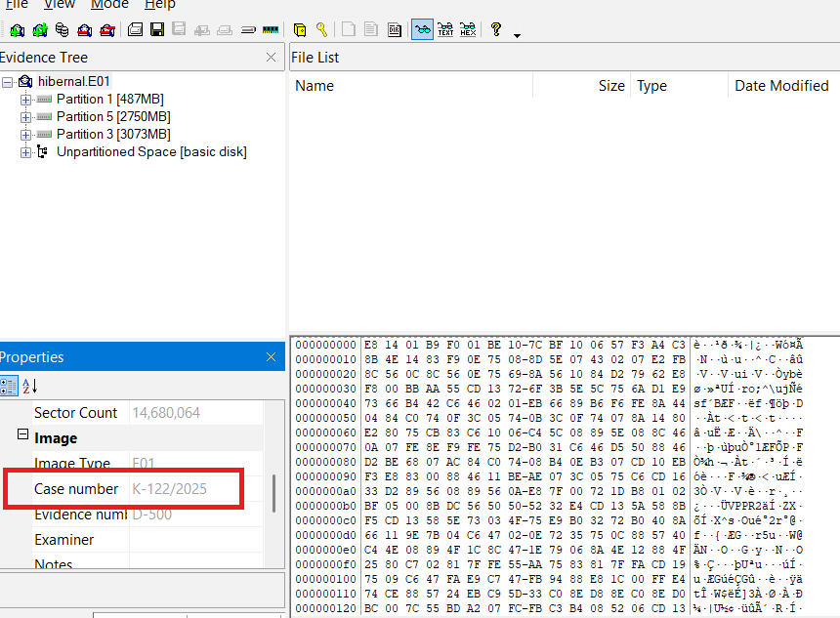Expand Partition 1 [487MB] node

click(x=25, y=99)
